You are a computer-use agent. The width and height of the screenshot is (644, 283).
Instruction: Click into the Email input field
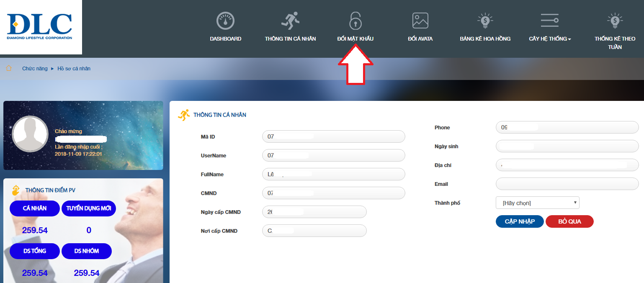[x=567, y=184]
